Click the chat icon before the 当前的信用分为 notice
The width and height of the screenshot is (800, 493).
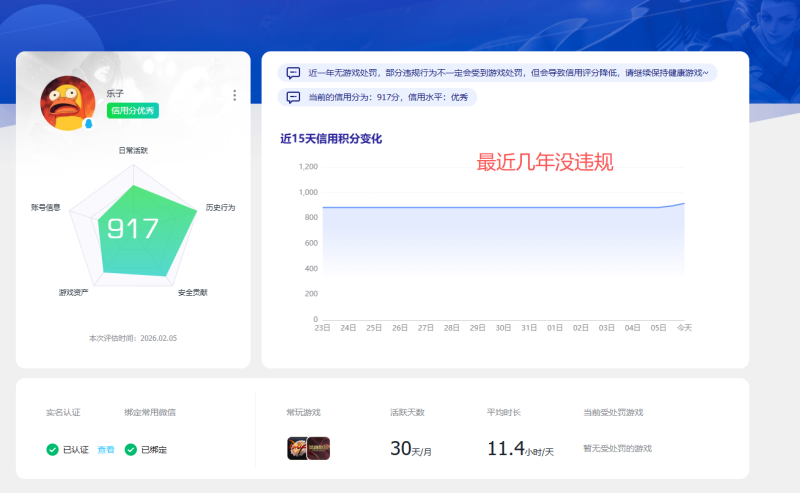coord(293,97)
